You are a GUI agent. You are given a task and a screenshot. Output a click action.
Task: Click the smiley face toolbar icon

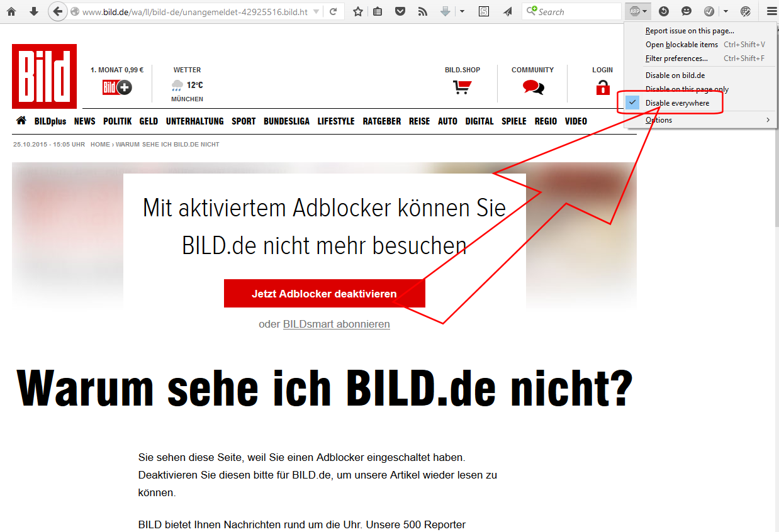[687, 11]
